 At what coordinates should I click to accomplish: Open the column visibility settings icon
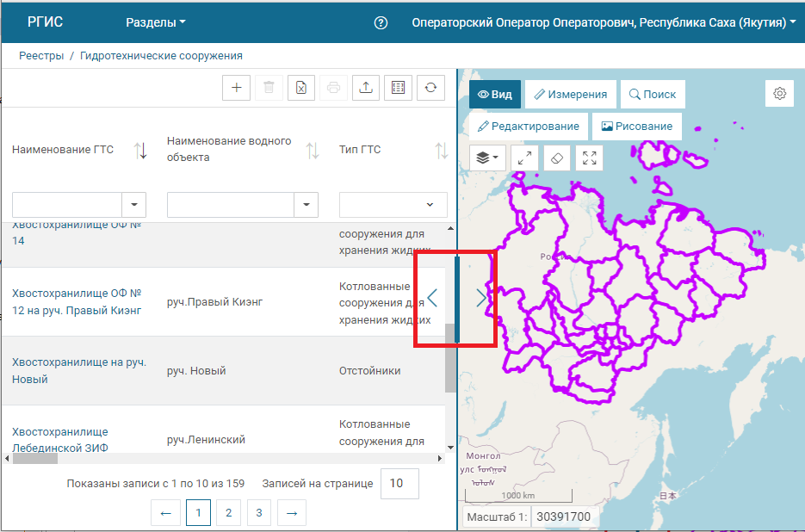click(x=398, y=87)
